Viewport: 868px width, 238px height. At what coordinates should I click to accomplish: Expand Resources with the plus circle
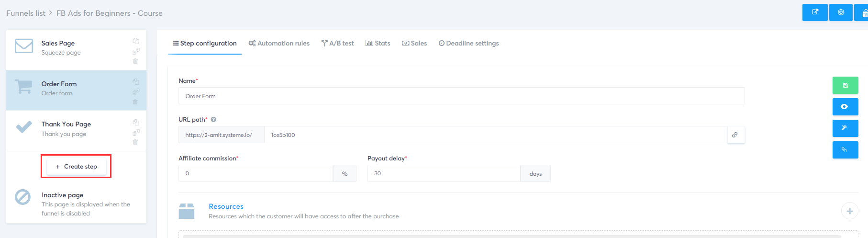[850, 211]
